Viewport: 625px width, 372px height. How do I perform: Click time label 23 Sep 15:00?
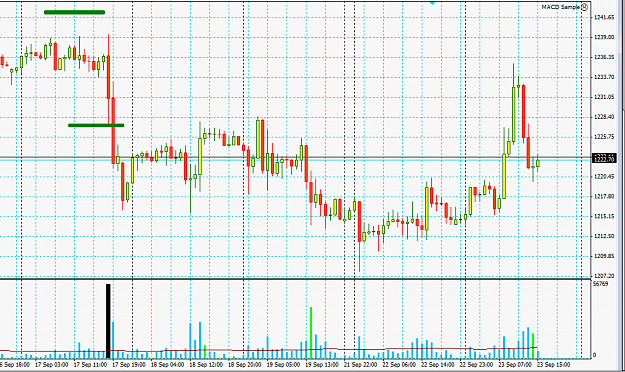pos(554,364)
